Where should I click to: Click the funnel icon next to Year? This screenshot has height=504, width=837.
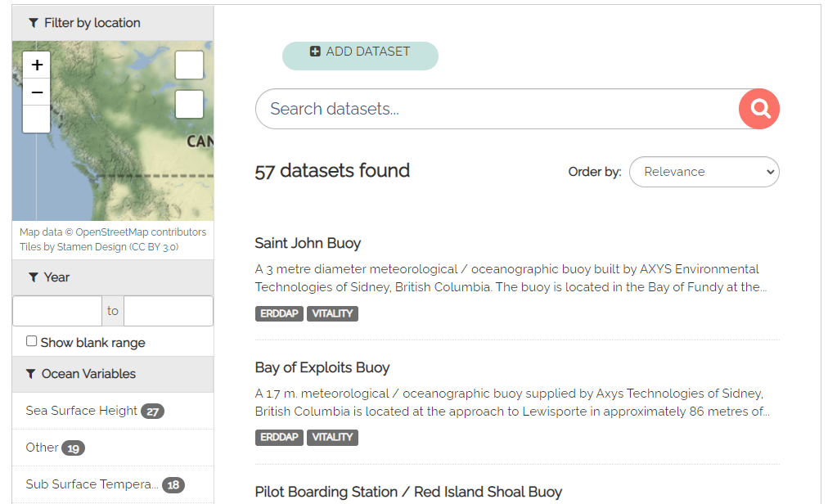[x=34, y=277]
